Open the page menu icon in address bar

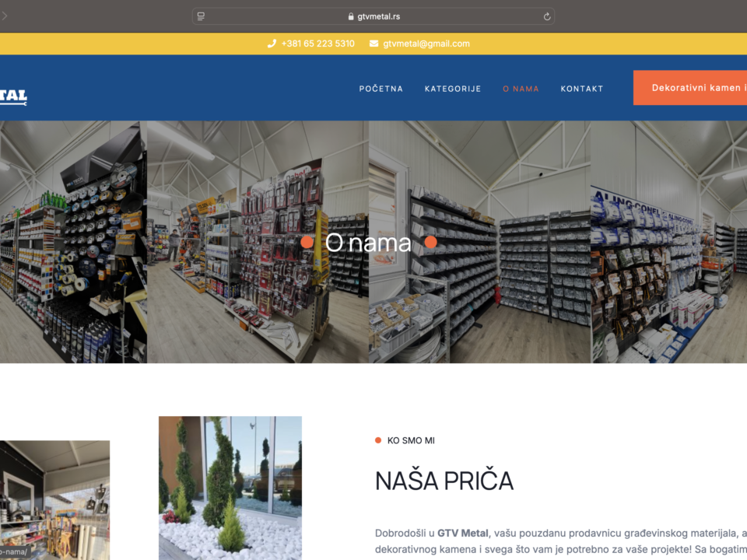pyautogui.click(x=201, y=16)
